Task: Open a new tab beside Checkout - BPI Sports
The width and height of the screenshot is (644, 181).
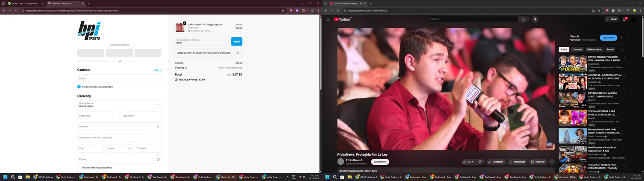Action: pyautogui.click(x=89, y=3)
